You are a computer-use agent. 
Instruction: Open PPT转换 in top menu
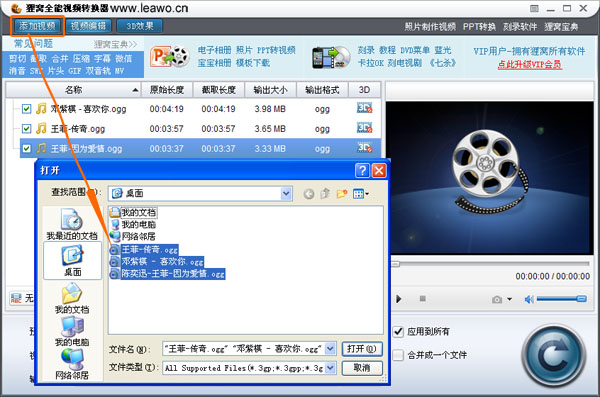[x=479, y=27]
